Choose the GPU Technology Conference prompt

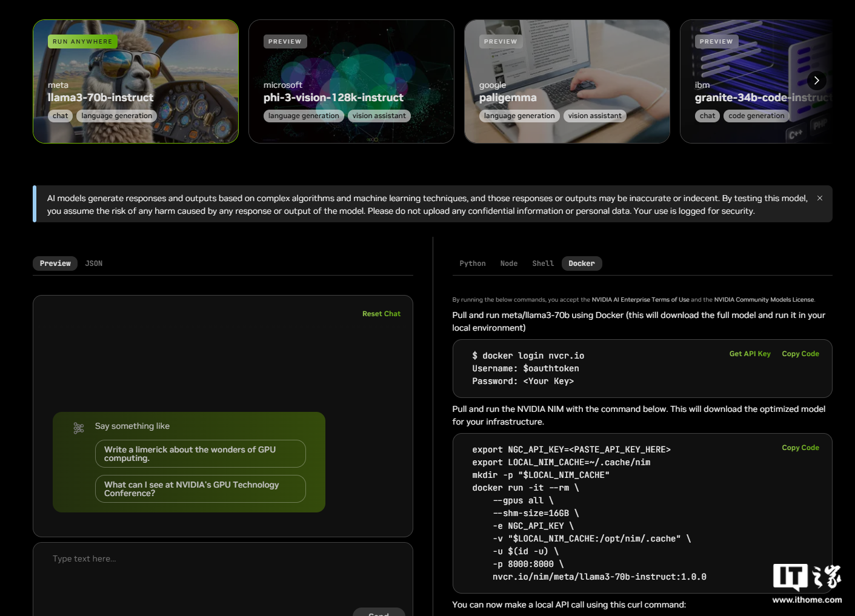tap(201, 489)
